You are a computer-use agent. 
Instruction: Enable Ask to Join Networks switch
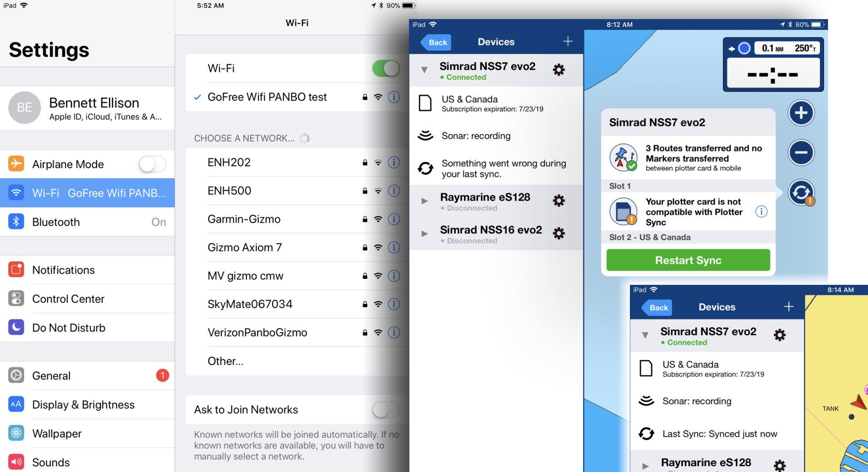pyautogui.click(x=386, y=410)
